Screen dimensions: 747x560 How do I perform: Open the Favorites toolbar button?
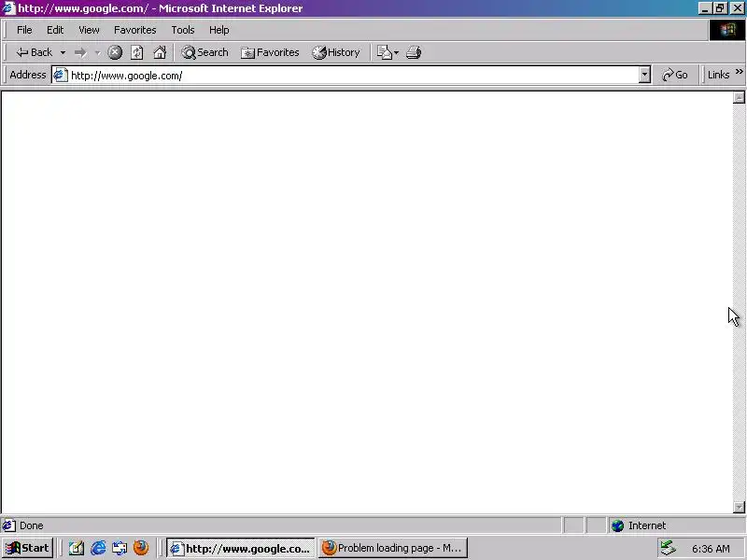click(x=270, y=52)
